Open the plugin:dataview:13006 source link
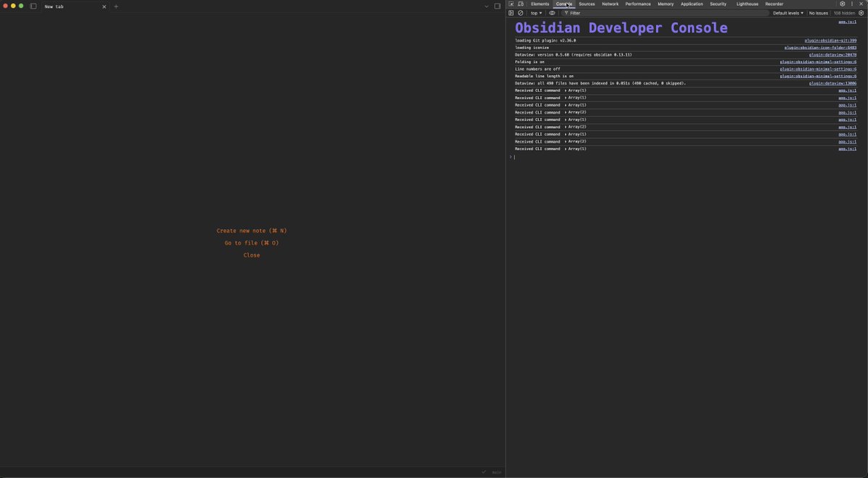The height and width of the screenshot is (478, 868). pos(833,83)
